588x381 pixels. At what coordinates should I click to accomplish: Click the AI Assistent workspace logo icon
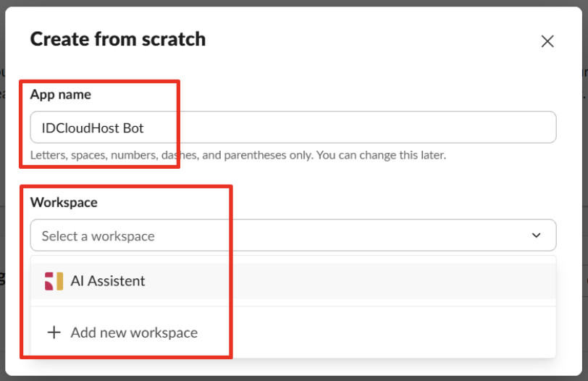click(54, 281)
